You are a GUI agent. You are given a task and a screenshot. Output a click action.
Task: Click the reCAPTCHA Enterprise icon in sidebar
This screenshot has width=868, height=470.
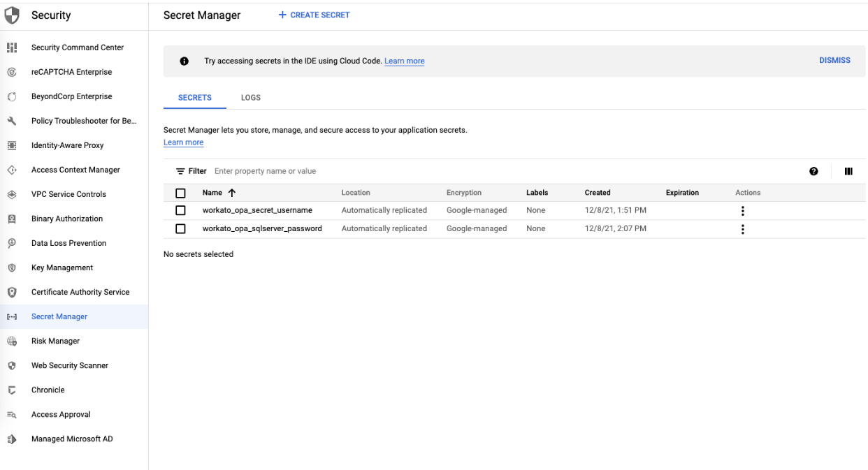11,72
